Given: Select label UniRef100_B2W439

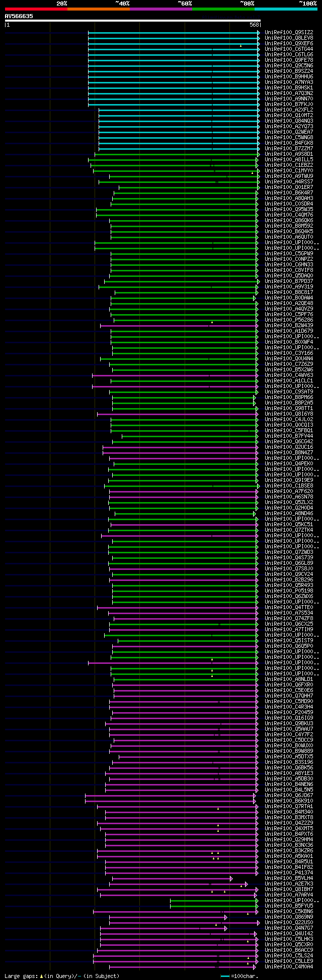Looking at the screenshot, I should pos(289,326).
